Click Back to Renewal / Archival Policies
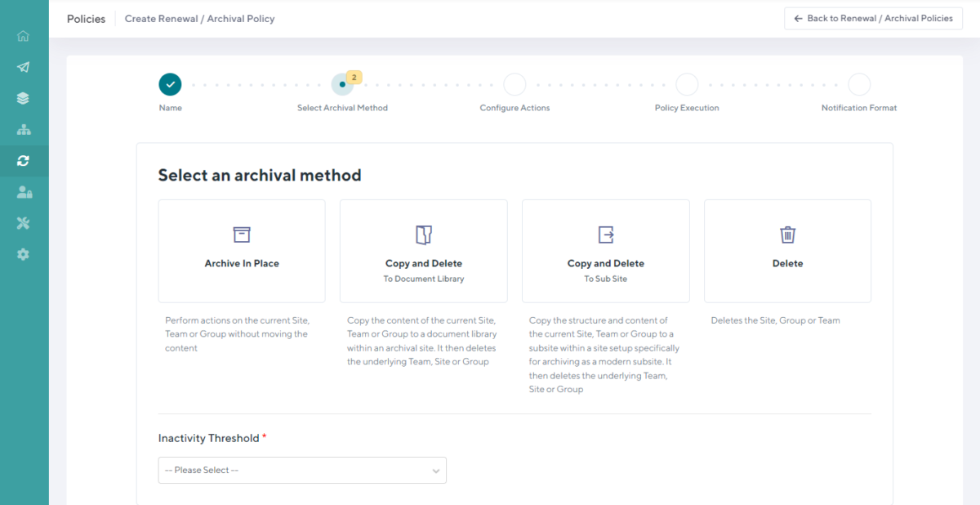Viewport: 980px width, 505px height. click(873, 18)
